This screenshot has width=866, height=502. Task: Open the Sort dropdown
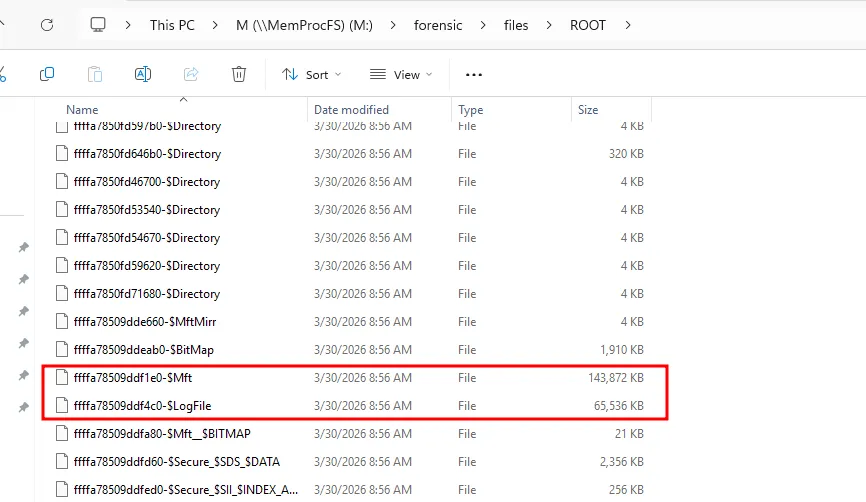311,74
